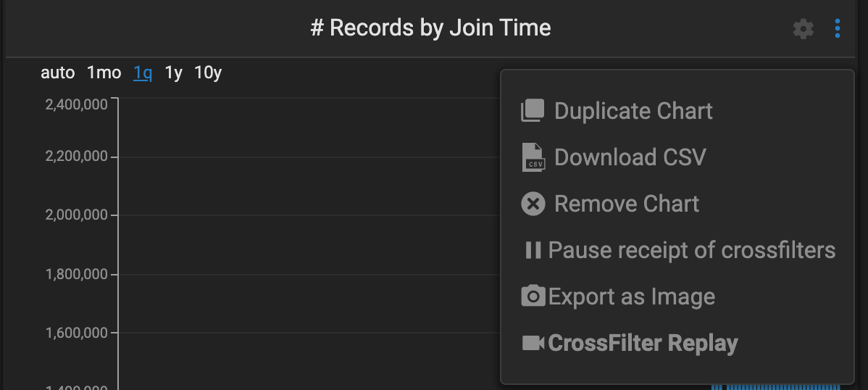Image resolution: width=868 pixels, height=390 pixels.
Task: Click the camera export icon
Action: coord(533,296)
